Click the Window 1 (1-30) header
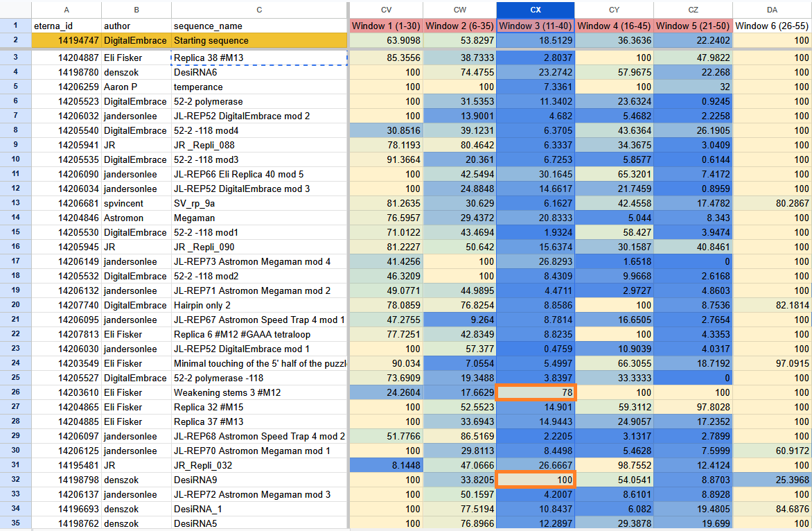The height and width of the screenshot is (531, 812). tap(387, 26)
